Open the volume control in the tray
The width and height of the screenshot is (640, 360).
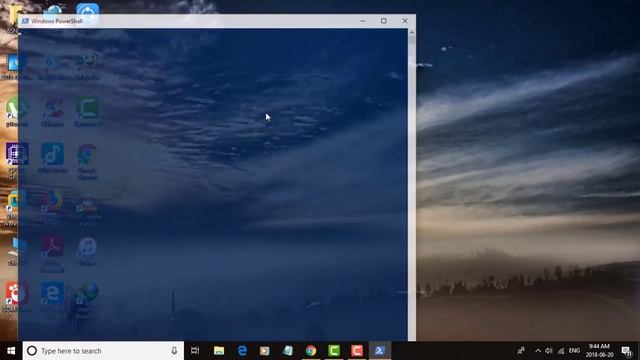(549, 351)
